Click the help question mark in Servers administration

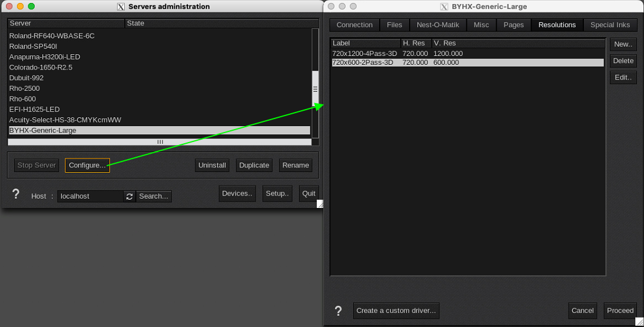16,194
